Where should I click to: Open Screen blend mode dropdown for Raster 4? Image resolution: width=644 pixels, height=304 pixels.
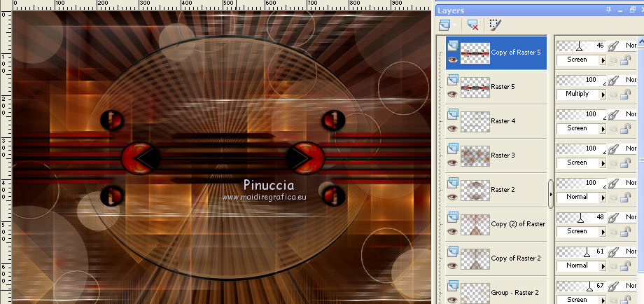coord(603,129)
